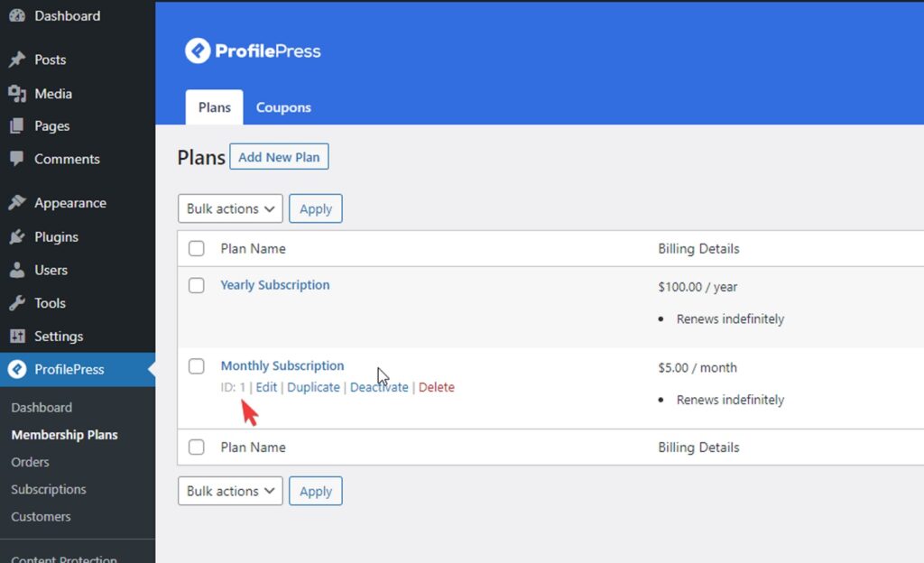Screen dimensions: 924x563
Task: Click the footer Billing Details column label
Action: pos(698,447)
